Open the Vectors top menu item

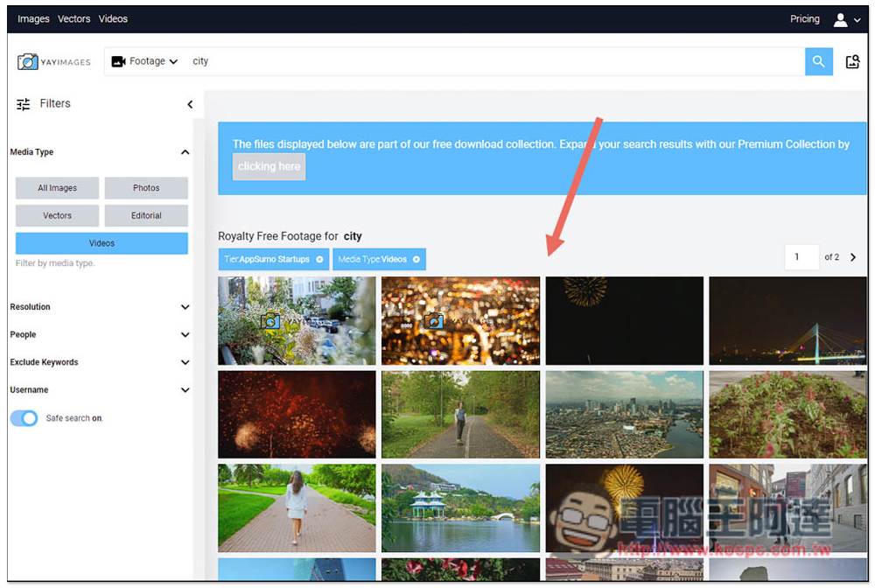[x=73, y=19]
